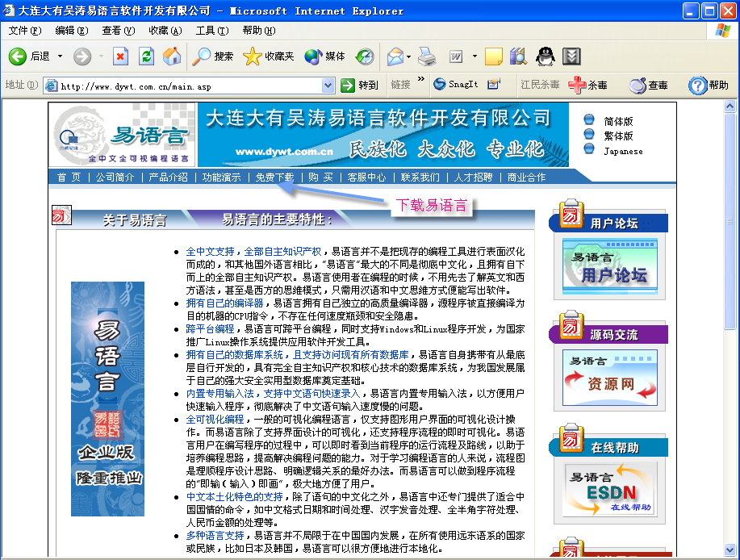Click the SnagIt capture window icon
740x560 pixels.
(494, 84)
